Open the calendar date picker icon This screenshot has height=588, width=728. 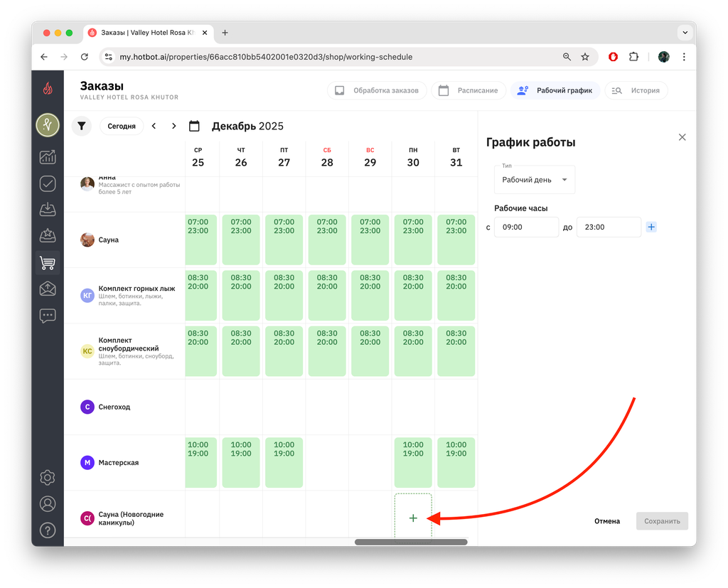click(x=194, y=126)
